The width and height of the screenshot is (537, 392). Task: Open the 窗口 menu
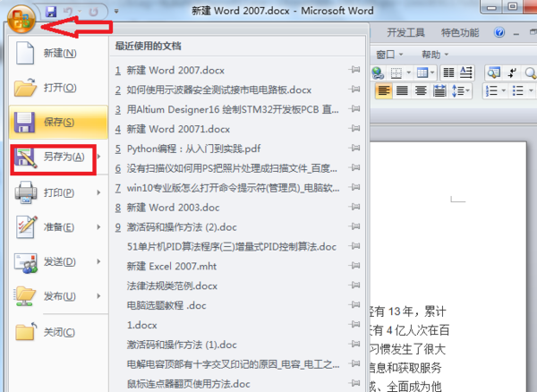(x=389, y=55)
